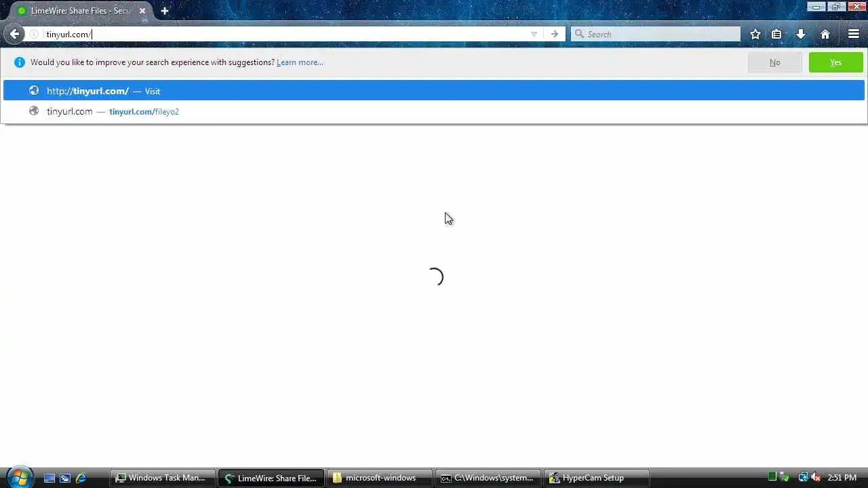Open a new tab with the plus button
868x488 pixels.
165,11
